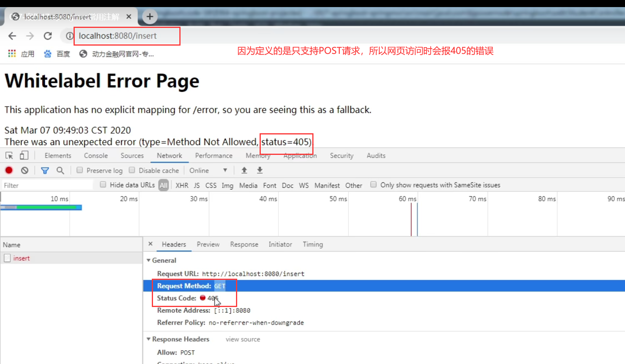Screen dimensions: 625x364
Task: Click the address bar URL localhost:8080/insert
Action: coord(118,36)
